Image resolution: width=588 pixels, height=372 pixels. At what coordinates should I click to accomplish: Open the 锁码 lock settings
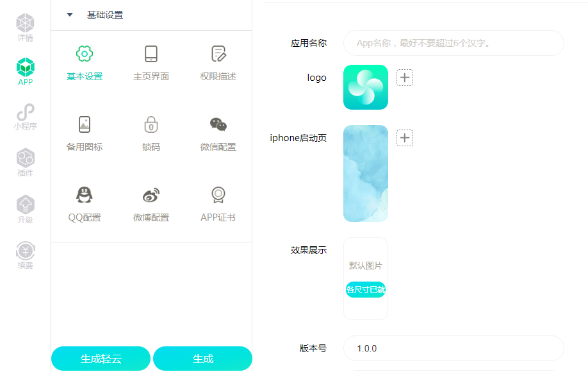pos(151,133)
